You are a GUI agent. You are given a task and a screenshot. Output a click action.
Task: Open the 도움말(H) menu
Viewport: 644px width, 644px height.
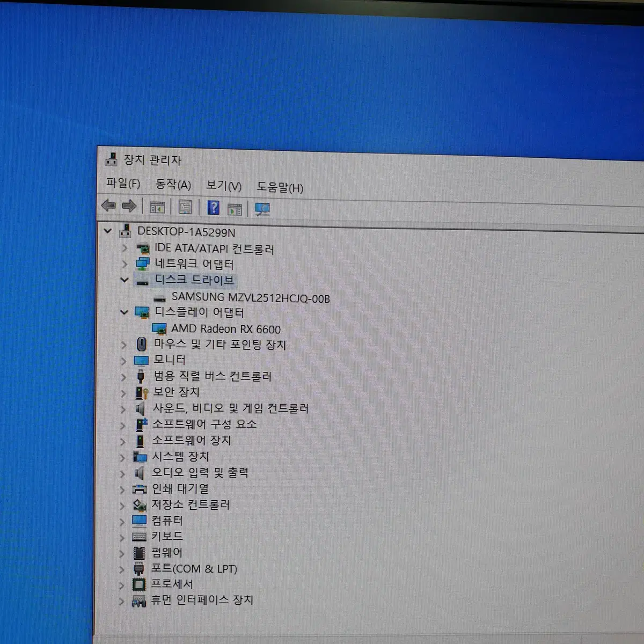pyautogui.click(x=280, y=187)
